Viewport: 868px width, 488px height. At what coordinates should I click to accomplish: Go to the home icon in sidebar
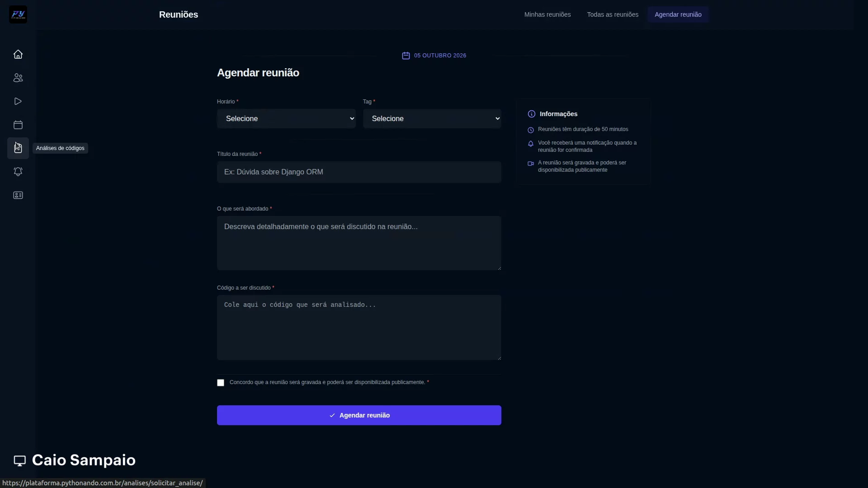(x=18, y=54)
